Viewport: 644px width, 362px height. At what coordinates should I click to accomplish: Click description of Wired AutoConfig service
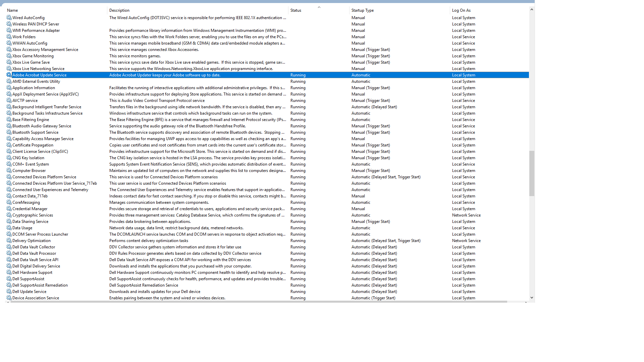click(198, 18)
